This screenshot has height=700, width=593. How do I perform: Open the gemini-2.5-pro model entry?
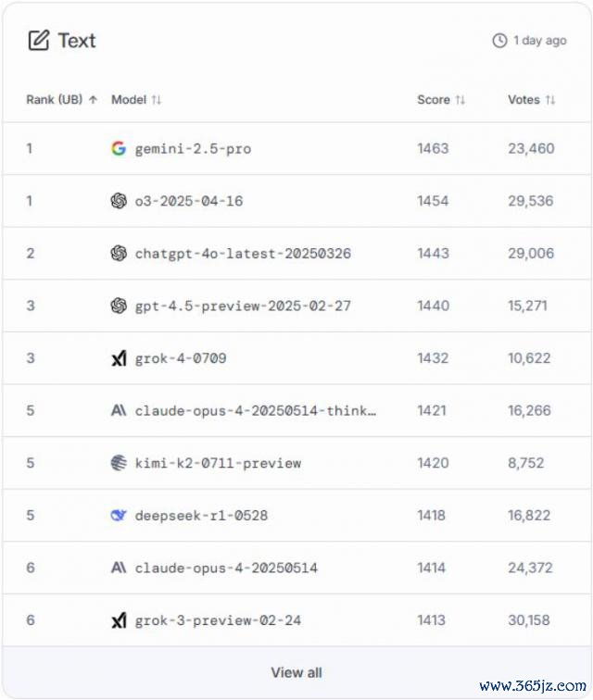pos(193,148)
